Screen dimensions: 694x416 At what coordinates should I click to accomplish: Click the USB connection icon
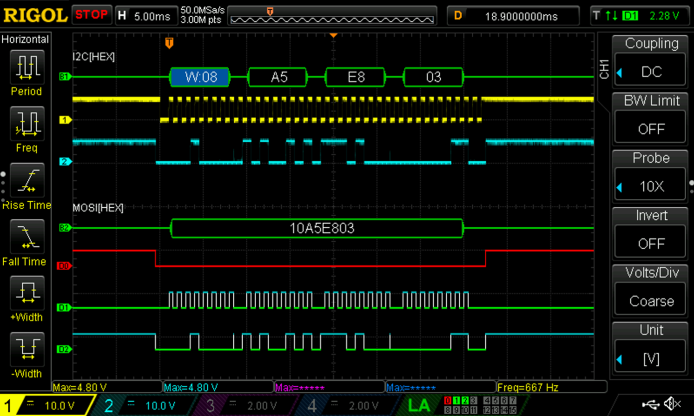click(652, 404)
